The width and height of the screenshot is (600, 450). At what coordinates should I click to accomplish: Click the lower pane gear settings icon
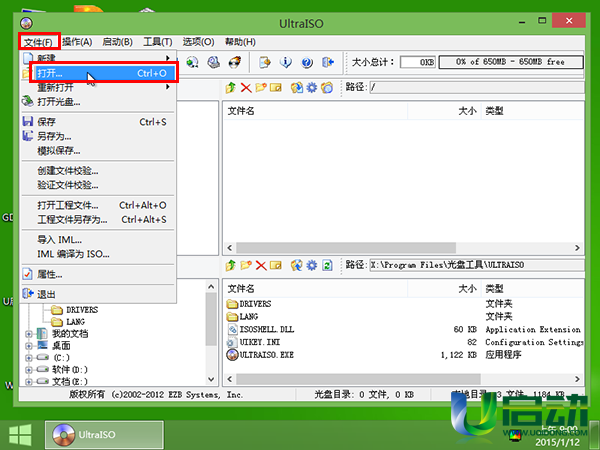pos(312,265)
